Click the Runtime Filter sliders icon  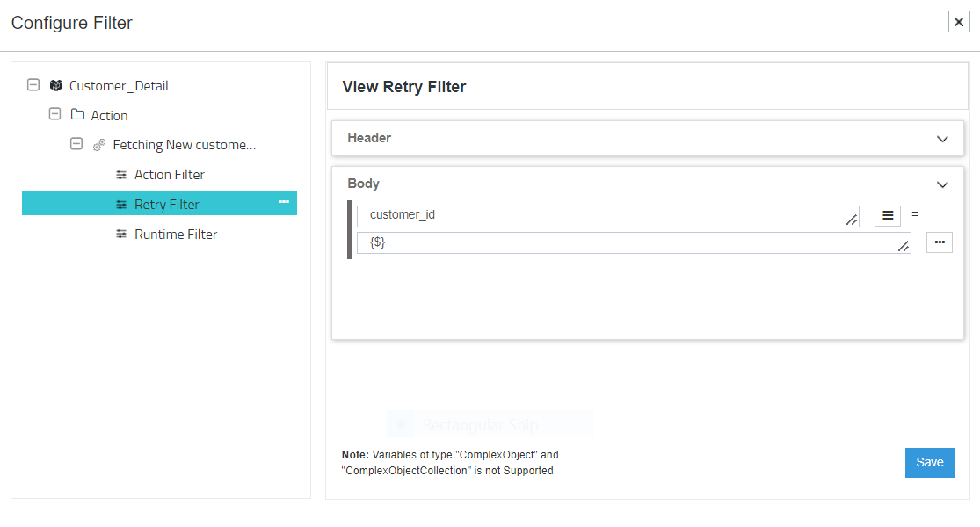121,235
